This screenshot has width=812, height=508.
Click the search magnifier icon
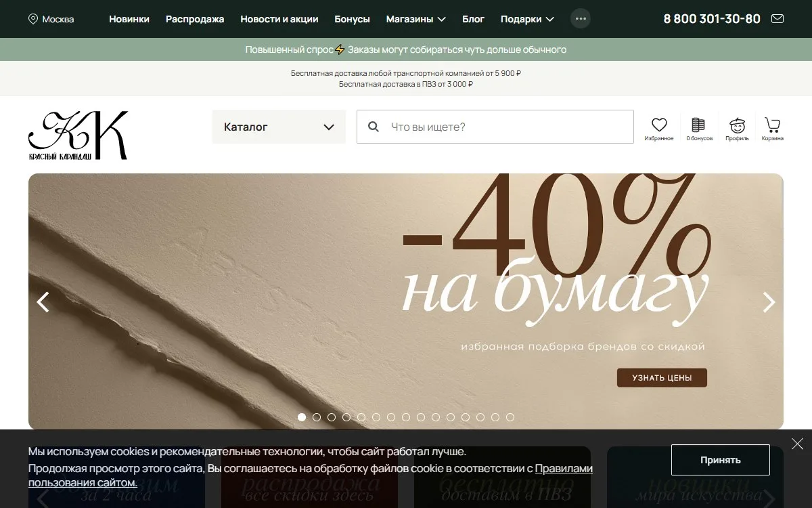pos(373,127)
